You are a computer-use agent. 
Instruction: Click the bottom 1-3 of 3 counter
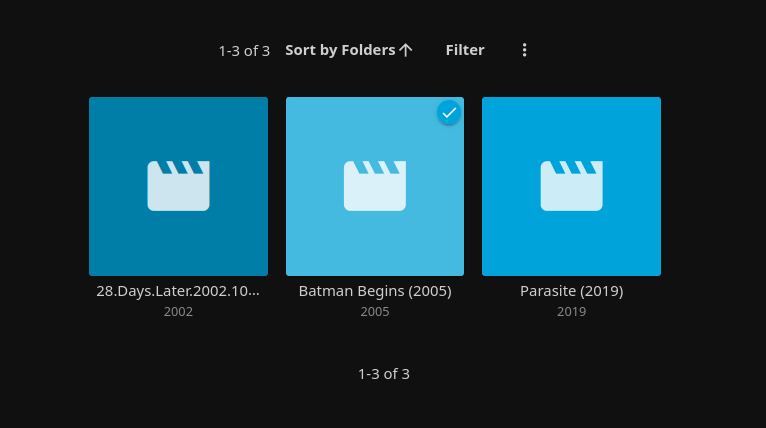tap(383, 374)
